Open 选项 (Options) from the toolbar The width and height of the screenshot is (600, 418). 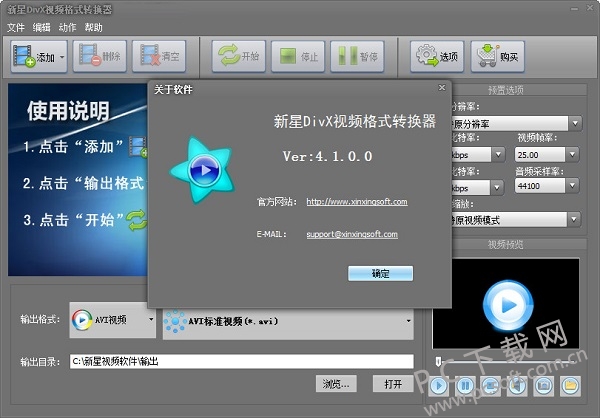(x=437, y=56)
